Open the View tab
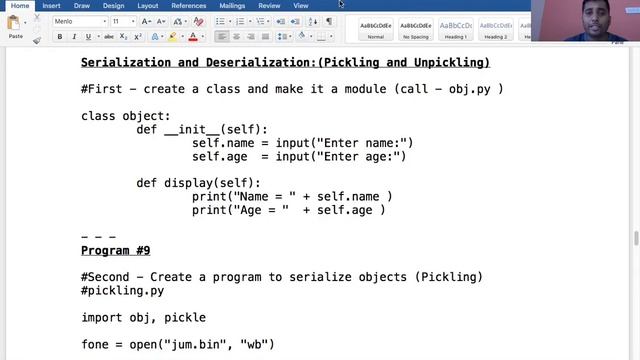This screenshot has height=360, width=640. coord(301,6)
